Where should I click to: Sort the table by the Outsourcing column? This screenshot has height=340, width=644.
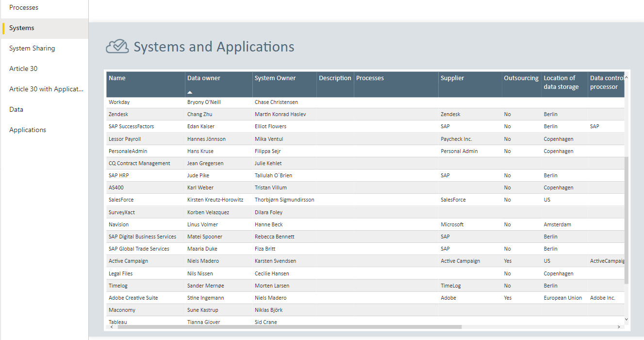point(521,78)
